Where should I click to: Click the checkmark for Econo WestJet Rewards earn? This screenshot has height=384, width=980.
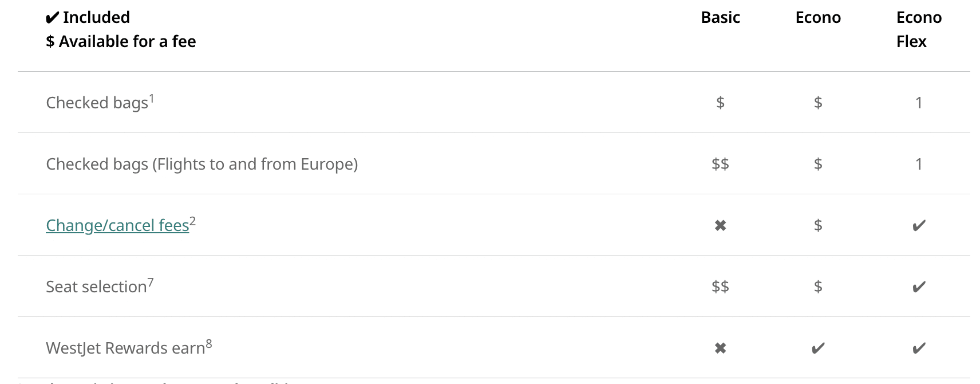(x=818, y=348)
